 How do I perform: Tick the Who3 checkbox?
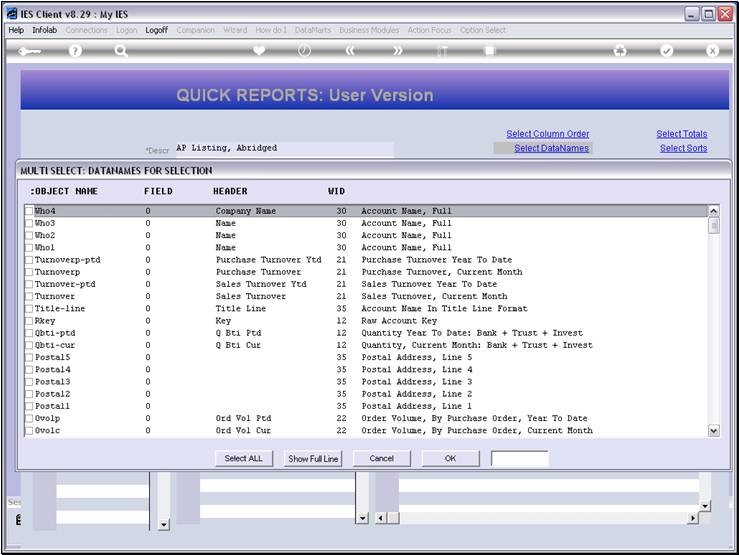(29, 223)
